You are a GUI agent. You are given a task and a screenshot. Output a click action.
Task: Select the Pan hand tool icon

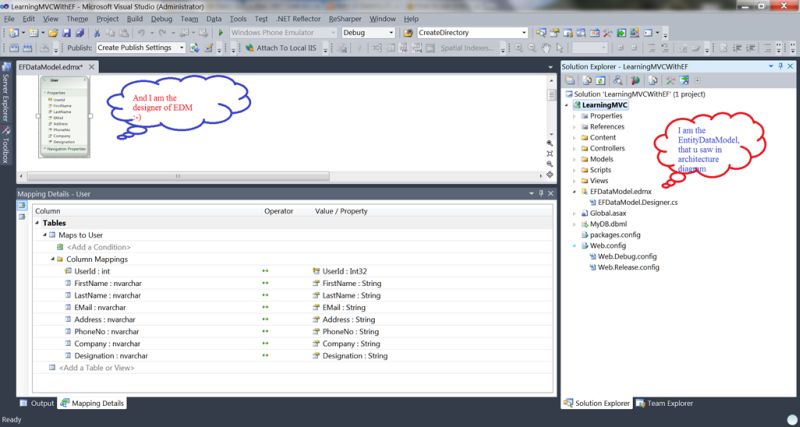pyautogui.click(x=546, y=48)
